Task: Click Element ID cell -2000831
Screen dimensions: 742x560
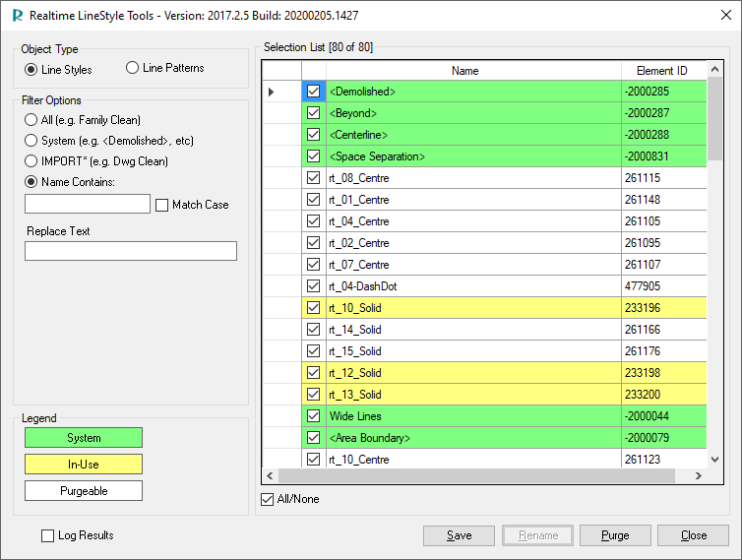Action: 664,156
